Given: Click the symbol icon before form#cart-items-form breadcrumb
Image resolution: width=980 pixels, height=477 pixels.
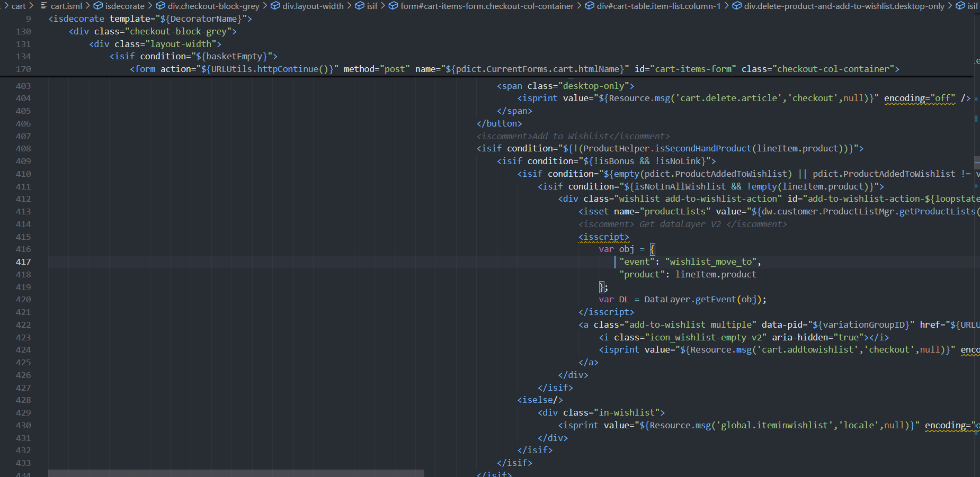Looking at the screenshot, I should [394, 6].
